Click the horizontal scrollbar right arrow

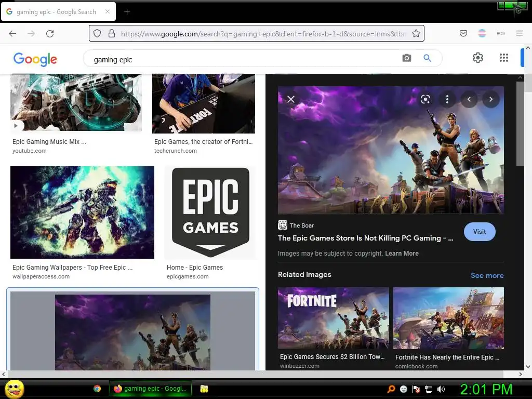[521, 374]
